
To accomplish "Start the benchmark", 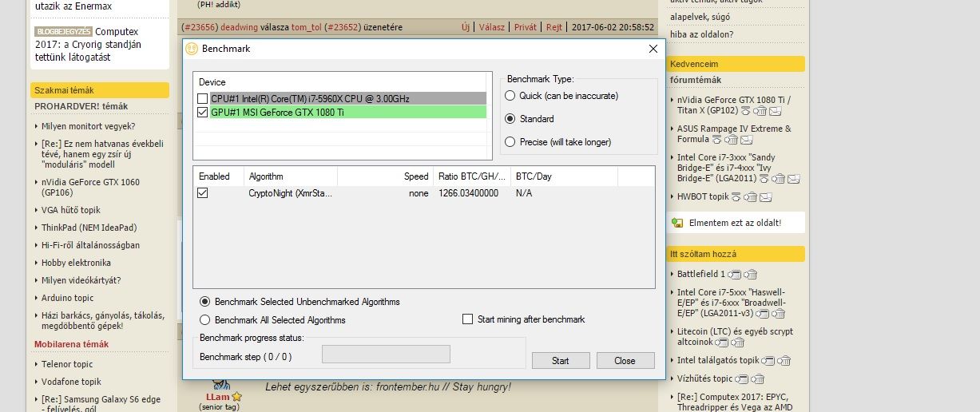I will point(561,361).
